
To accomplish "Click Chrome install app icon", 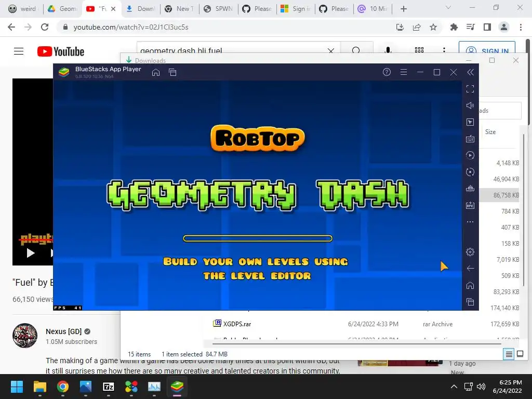I will click(400, 27).
